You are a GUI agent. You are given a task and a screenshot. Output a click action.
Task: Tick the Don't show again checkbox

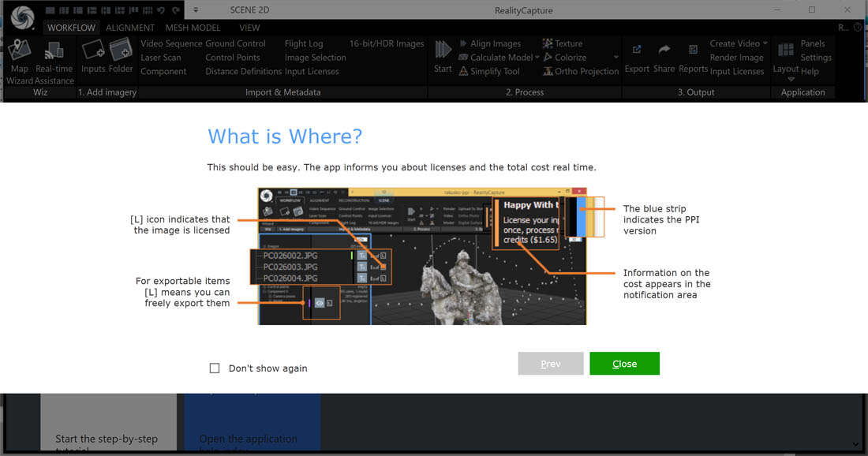click(215, 368)
